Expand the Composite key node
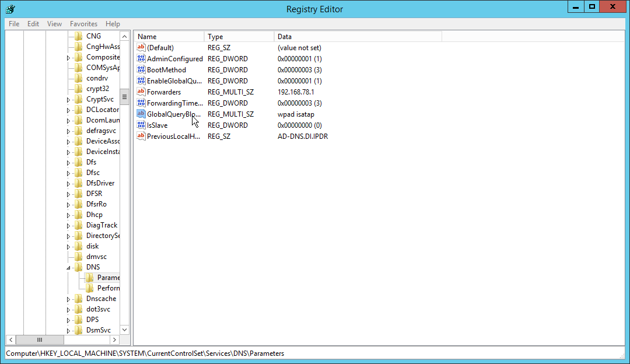 [68, 57]
